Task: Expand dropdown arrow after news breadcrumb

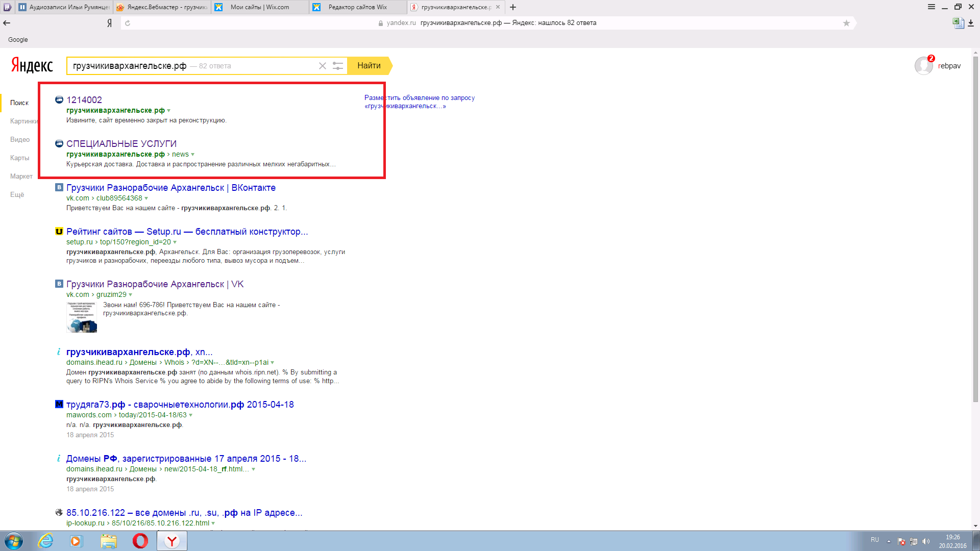Action: point(192,155)
